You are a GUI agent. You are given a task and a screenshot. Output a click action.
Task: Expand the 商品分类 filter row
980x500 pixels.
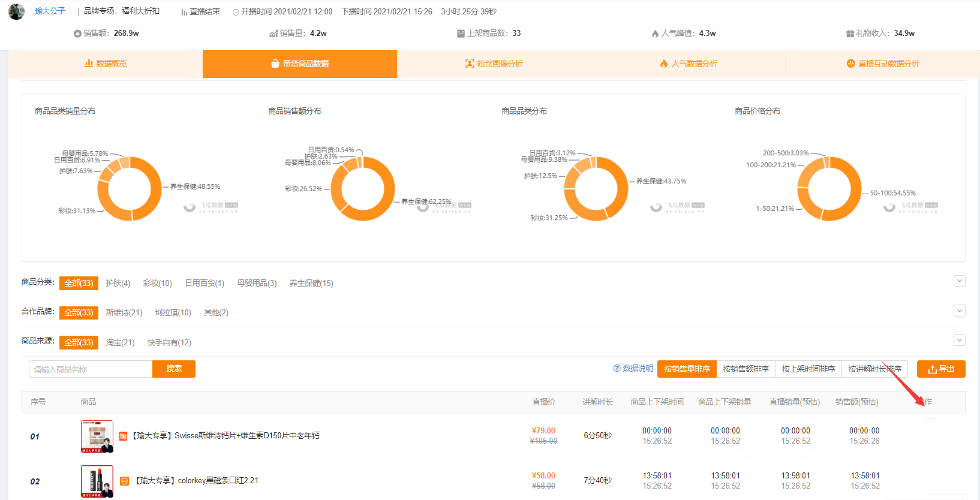click(960, 281)
